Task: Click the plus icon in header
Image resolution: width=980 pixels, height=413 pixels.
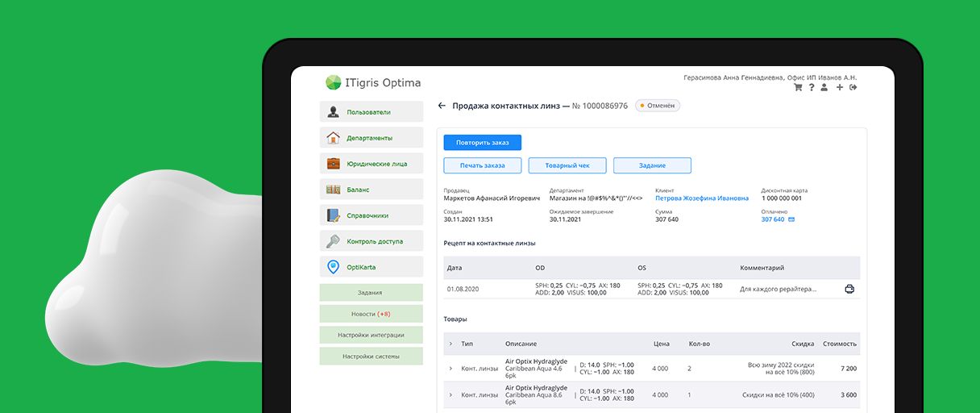Action: pos(839,87)
